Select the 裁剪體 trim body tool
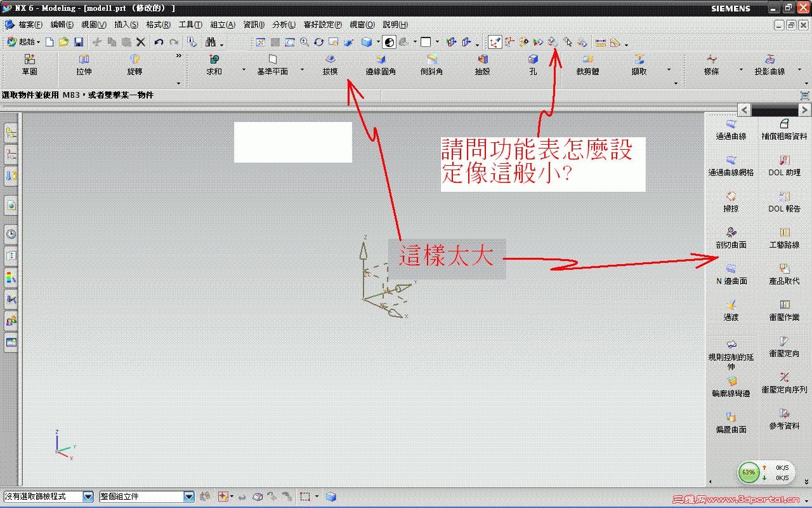 point(587,65)
